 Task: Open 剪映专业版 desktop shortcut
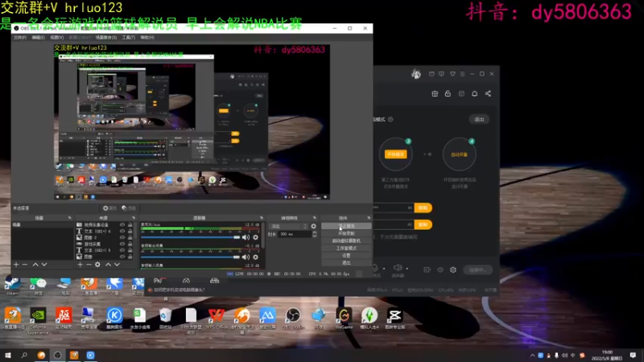tap(395, 319)
